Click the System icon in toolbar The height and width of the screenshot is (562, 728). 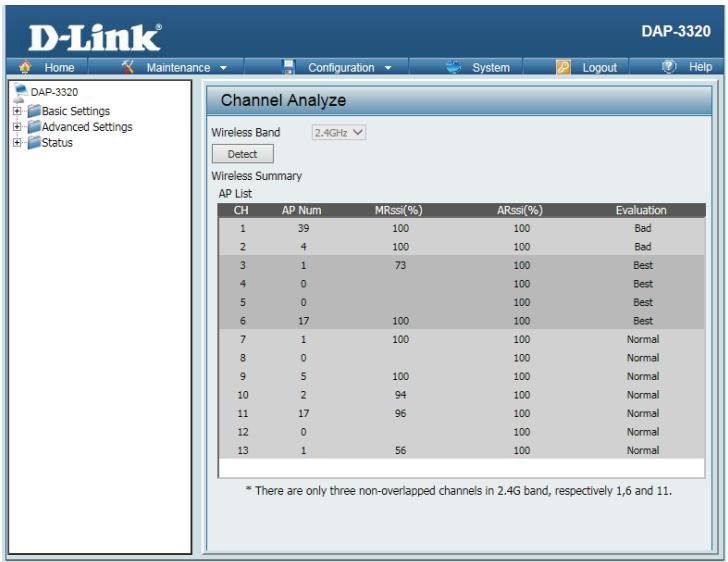[x=453, y=67]
